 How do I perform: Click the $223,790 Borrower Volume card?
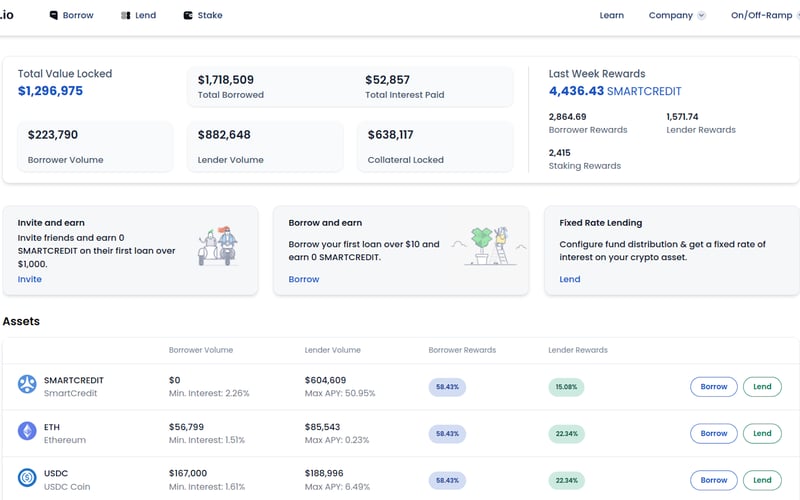click(95, 146)
